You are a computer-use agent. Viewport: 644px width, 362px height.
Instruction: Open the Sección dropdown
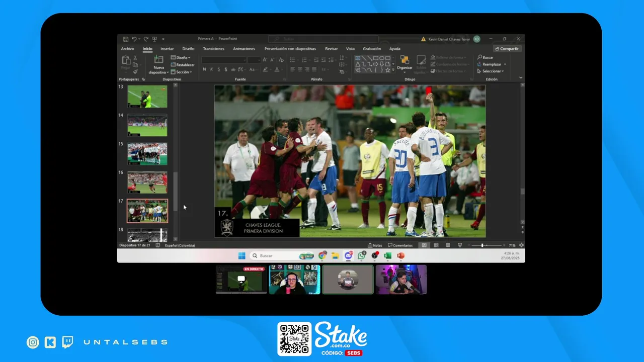pos(181,72)
